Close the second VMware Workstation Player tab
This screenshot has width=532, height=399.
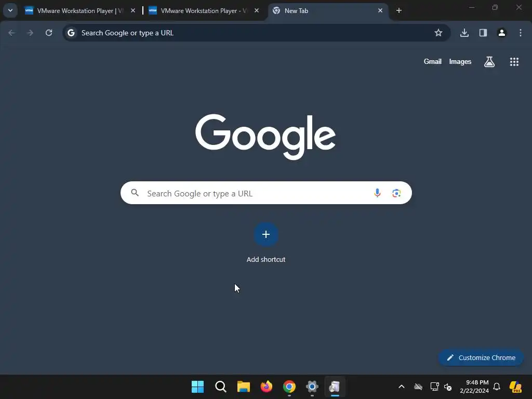coord(257,10)
